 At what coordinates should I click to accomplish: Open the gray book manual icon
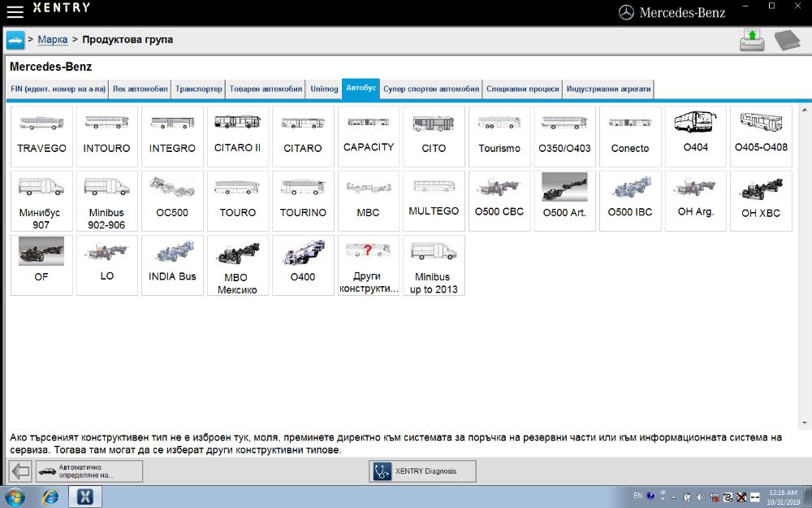coord(787,40)
